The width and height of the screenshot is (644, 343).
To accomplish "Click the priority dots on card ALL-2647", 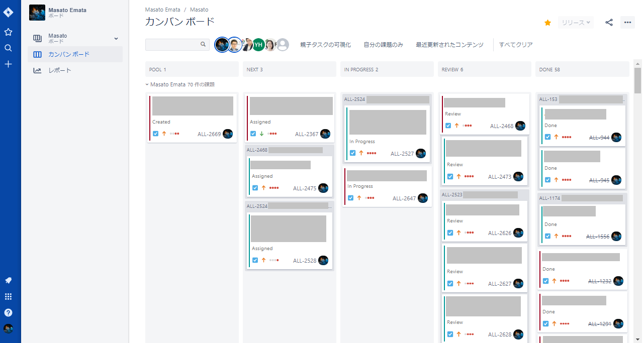I will 369,197.
